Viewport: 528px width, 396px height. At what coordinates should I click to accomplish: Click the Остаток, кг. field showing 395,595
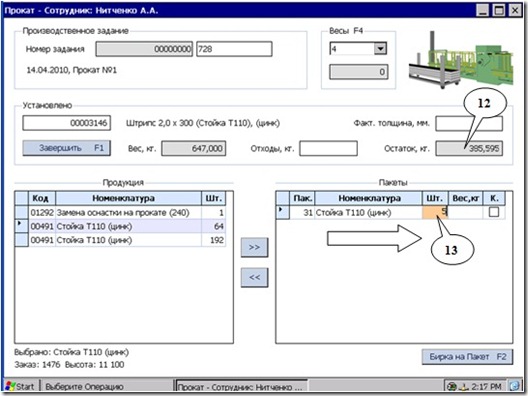(469, 148)
